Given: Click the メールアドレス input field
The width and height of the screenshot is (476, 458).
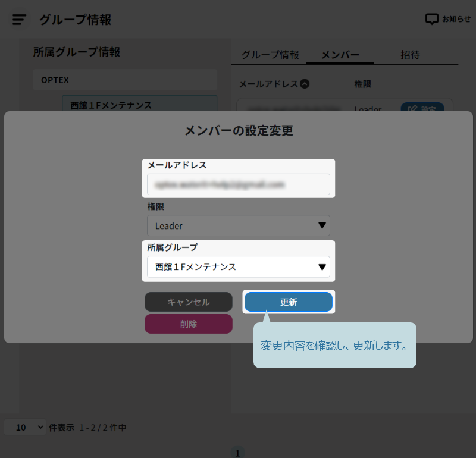Looking at the screenshot, I should (x=239, y=184).
